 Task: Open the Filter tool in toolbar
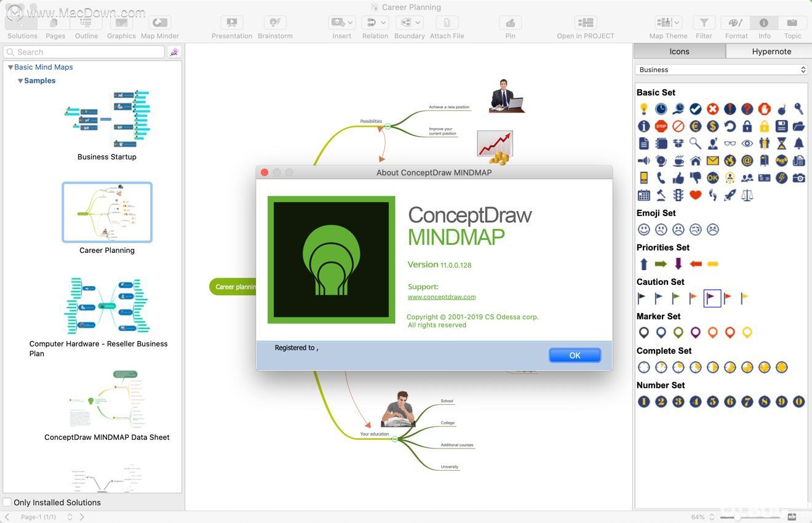704,23
